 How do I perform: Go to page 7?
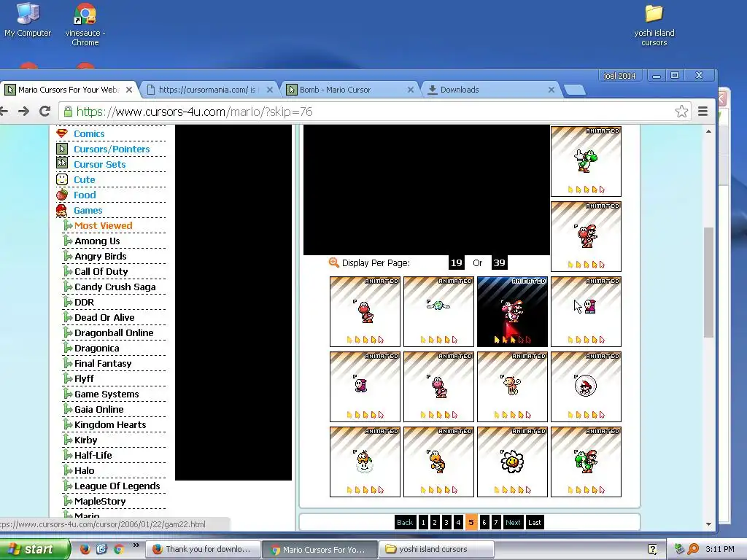pyautogui.click(x=495, y=522)
